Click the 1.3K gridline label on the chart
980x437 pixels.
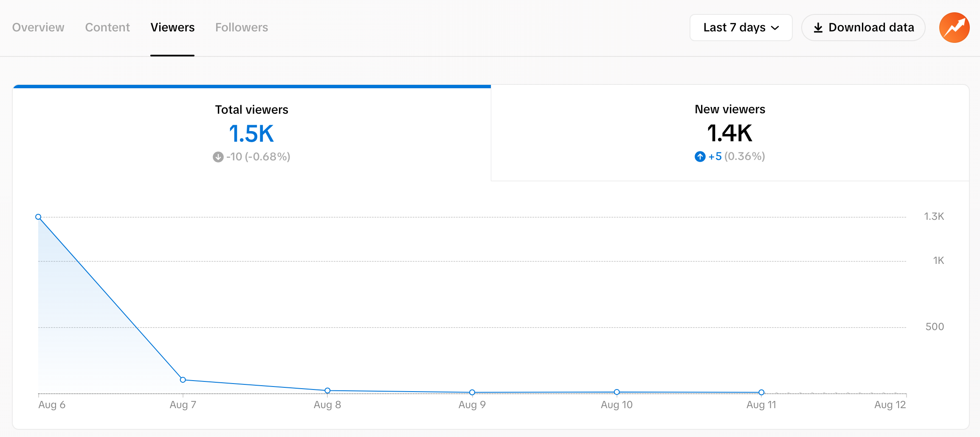933,216
